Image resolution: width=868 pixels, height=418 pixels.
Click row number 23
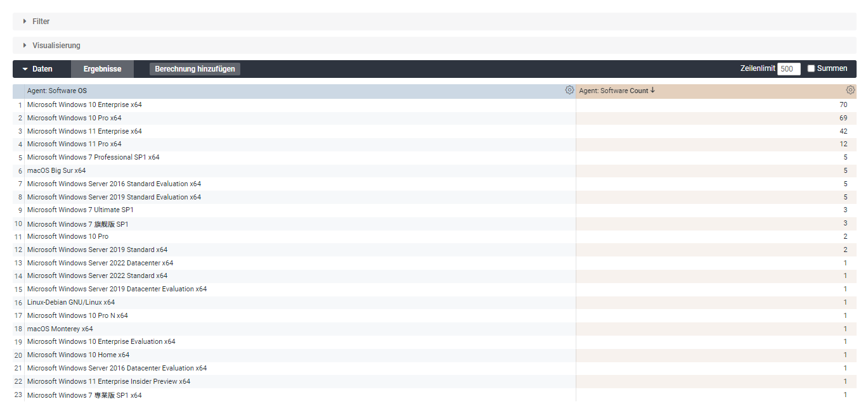(x=18, y=395)
